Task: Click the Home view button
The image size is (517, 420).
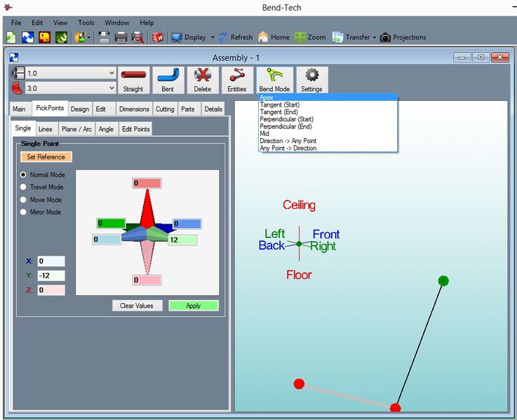Action: (x=274, y=37)
